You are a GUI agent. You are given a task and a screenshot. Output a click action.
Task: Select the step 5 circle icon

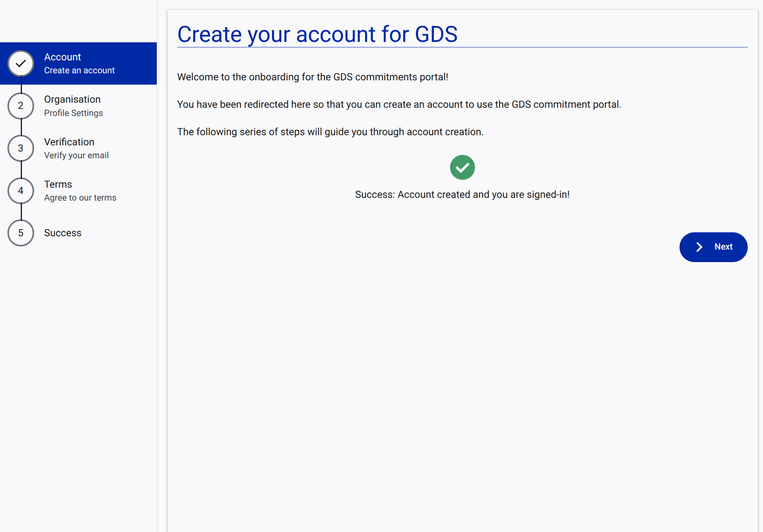tap(20, 233)
